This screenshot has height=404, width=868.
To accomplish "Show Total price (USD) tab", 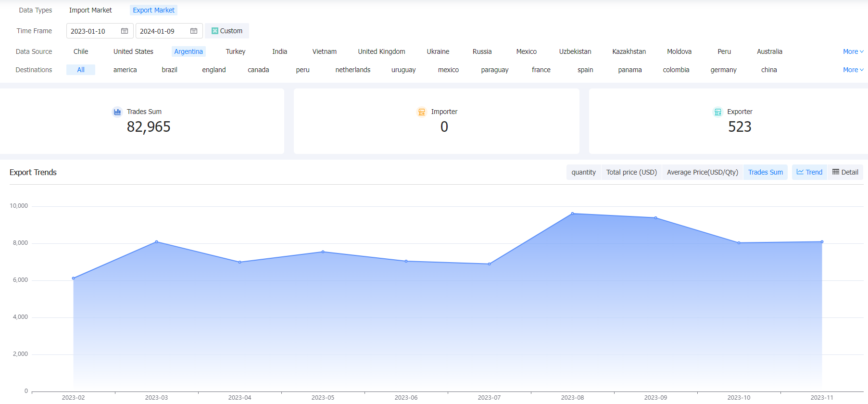I will coord(631,172).
